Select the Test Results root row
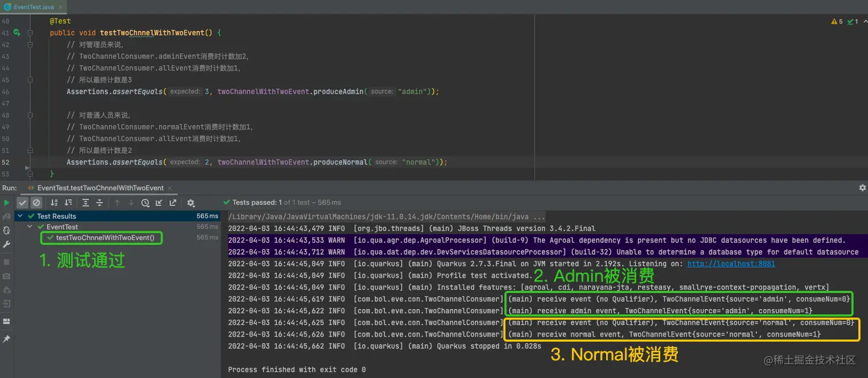 coord(118,216)
